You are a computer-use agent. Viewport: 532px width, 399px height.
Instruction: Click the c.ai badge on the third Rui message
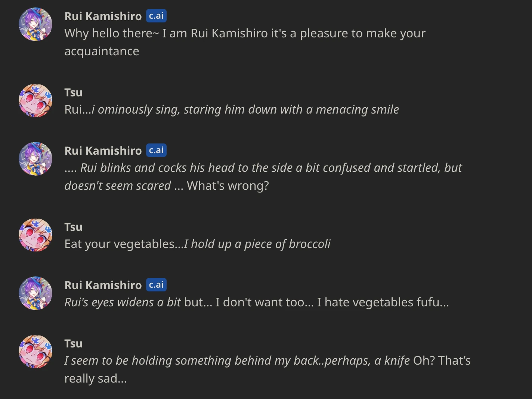(156, 285)
